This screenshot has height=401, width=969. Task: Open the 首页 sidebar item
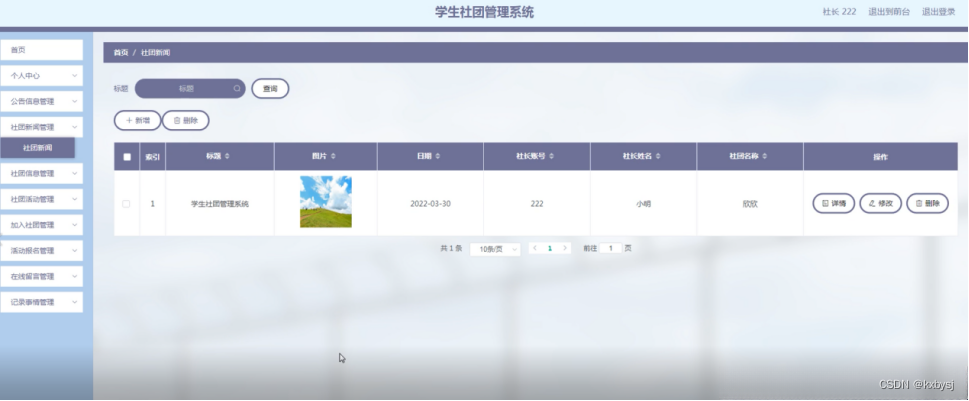tap(41, 50)
